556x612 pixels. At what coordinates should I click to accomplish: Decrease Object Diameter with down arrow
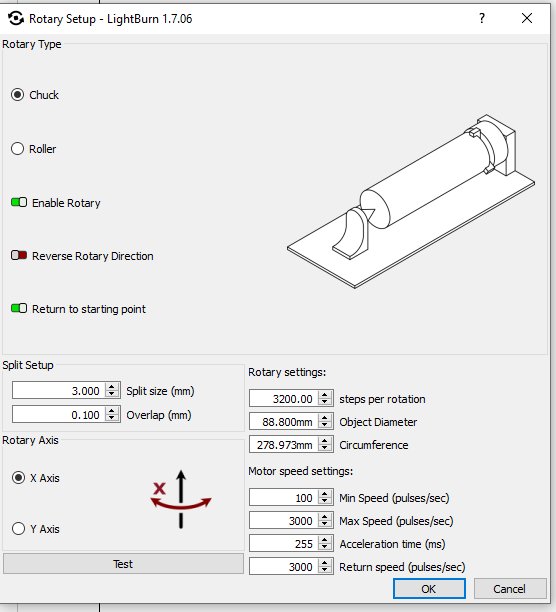pyautogui.click(x=325, y=425)
